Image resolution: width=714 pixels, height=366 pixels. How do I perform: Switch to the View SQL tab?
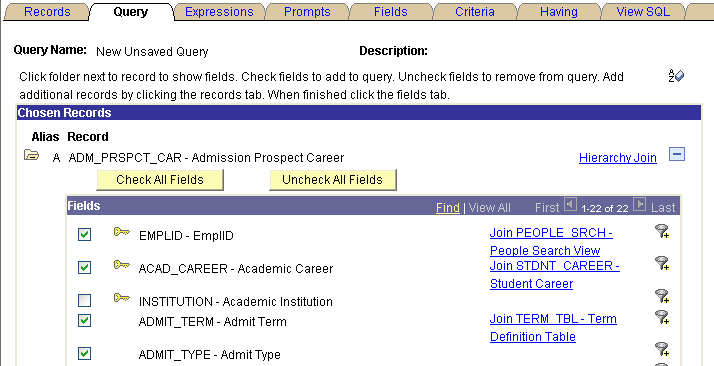(x=643, y=11)
